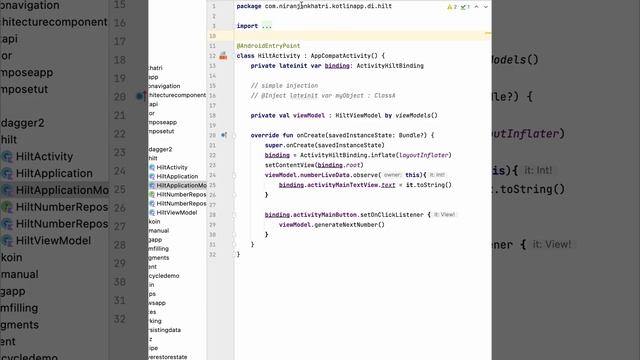640x360 pixels.
Task: Click the override gutter icon beside onCreate
Action: click(224, 135)
